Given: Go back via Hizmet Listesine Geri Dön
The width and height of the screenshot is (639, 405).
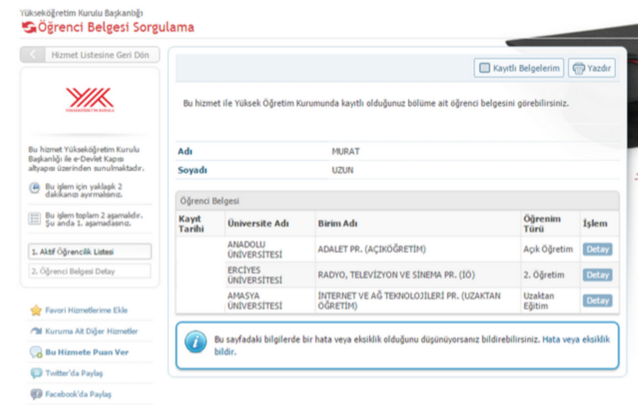Looking at the screenshot, I should point(90,55).
